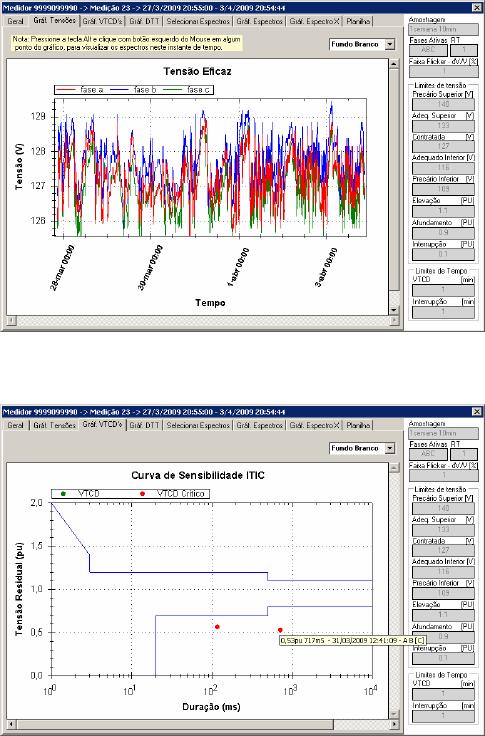
Task: Expand Fundo Branco dropdown in ITIC curve window
Action: point(390,448)
